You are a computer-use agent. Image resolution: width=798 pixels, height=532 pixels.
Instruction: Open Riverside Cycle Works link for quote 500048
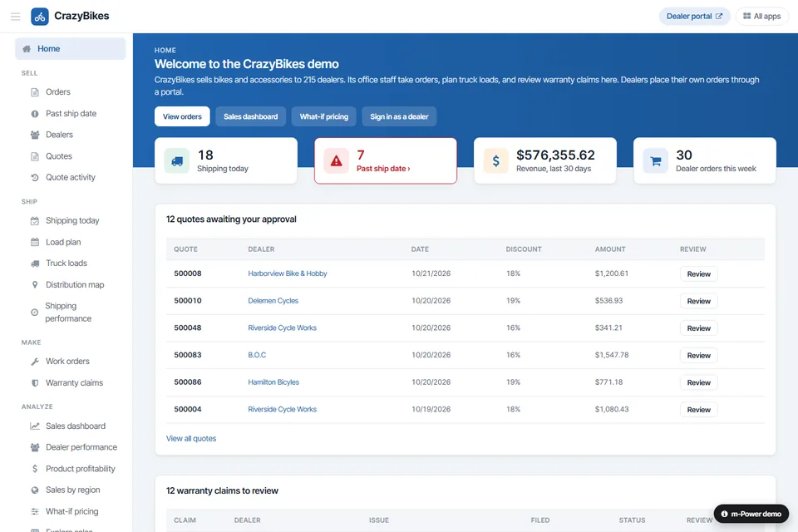[x=283, y=328]
